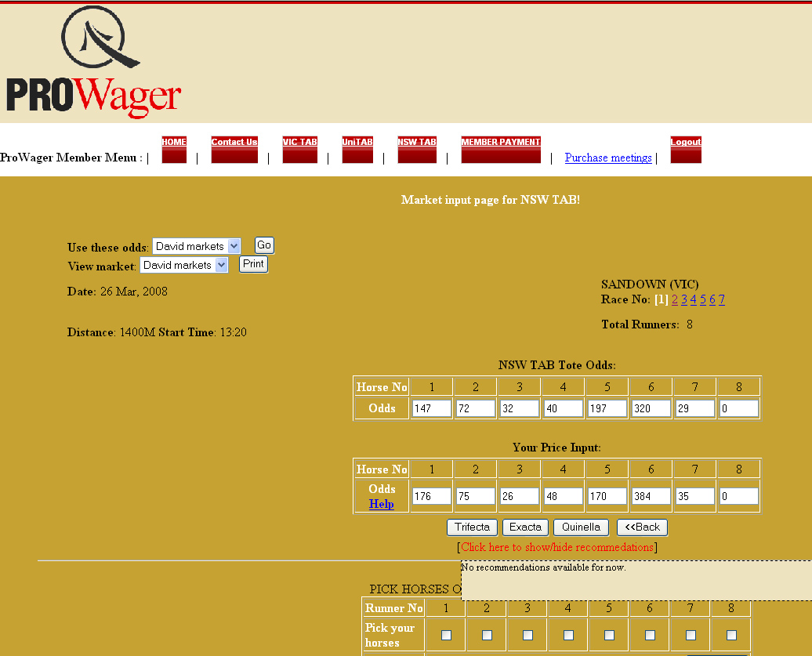Click the Logout button
812x656 pixels.
[x=686, y=150]
